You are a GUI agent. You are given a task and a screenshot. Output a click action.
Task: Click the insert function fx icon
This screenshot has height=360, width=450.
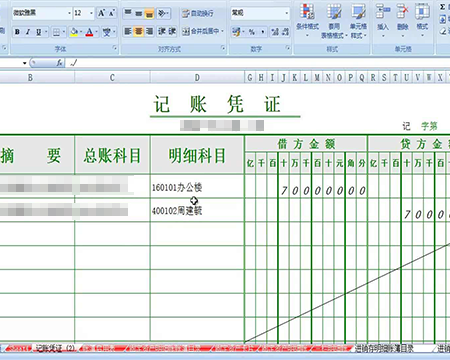coord(60,62)
